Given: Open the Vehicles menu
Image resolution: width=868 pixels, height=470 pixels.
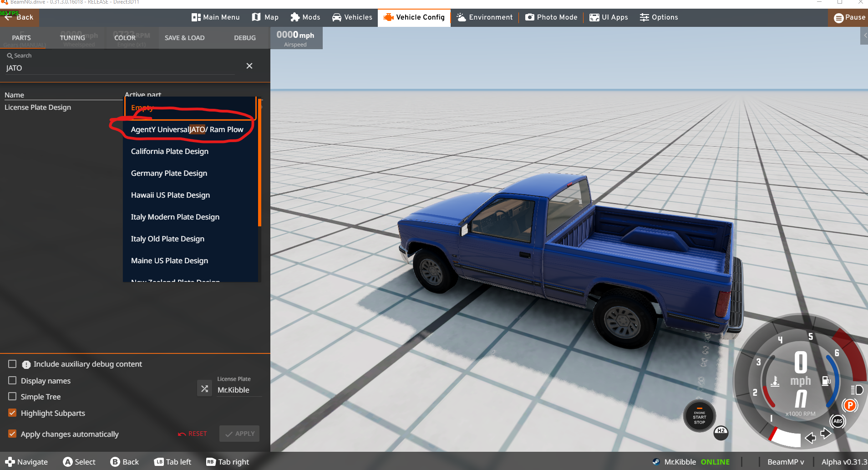Looking at the screenshot, I should [352, 17].
